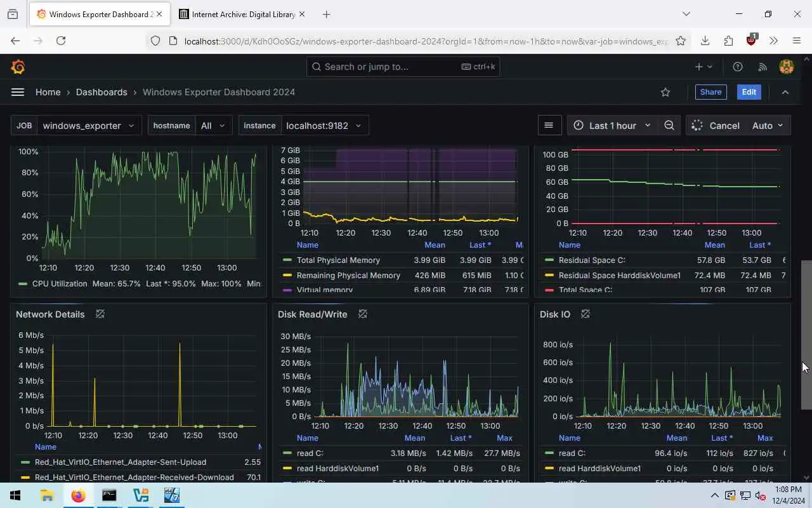
Task: Open the news feed icon
Action: pyautogui.click(x=763, y=67)
